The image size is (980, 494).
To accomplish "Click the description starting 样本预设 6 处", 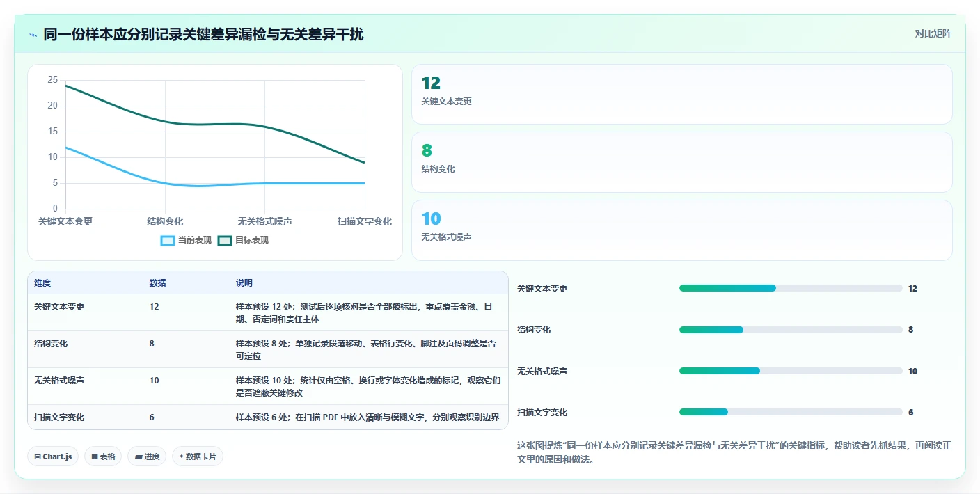I will click(x=367, y=417).
